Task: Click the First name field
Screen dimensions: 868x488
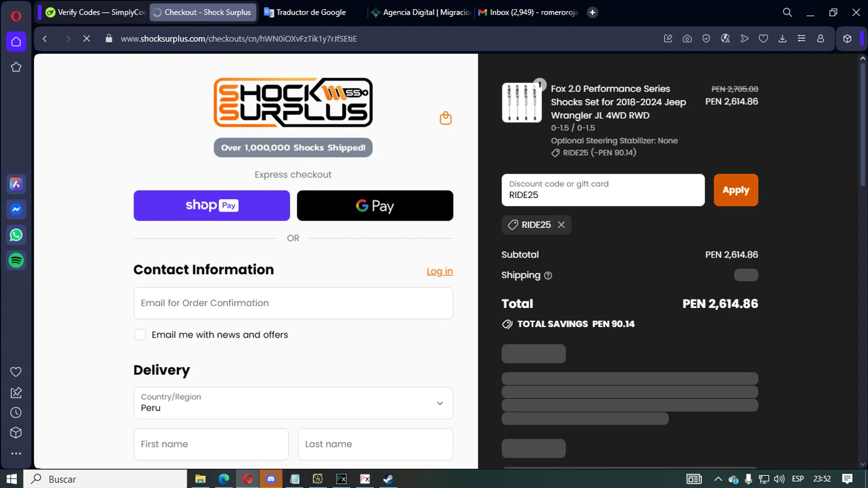Action: pyautogui.click(x=211, y=444)
